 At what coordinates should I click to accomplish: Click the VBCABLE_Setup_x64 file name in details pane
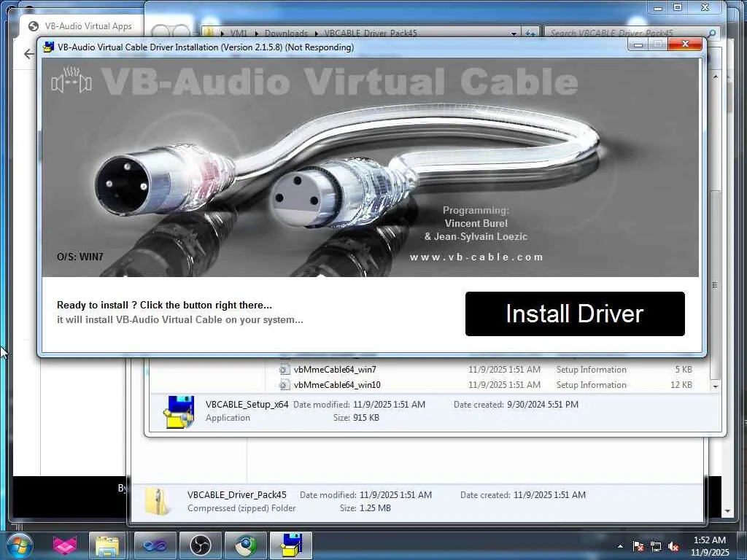247,404
